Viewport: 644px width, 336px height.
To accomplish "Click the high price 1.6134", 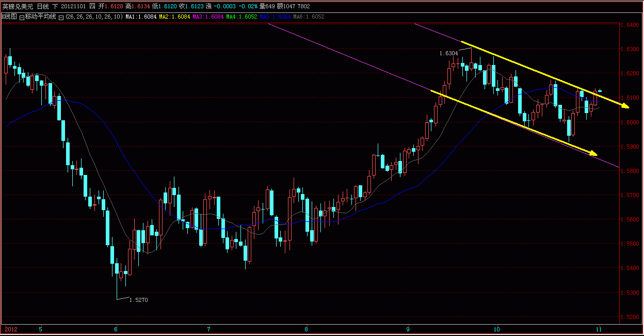I will [x=140, y=6].
